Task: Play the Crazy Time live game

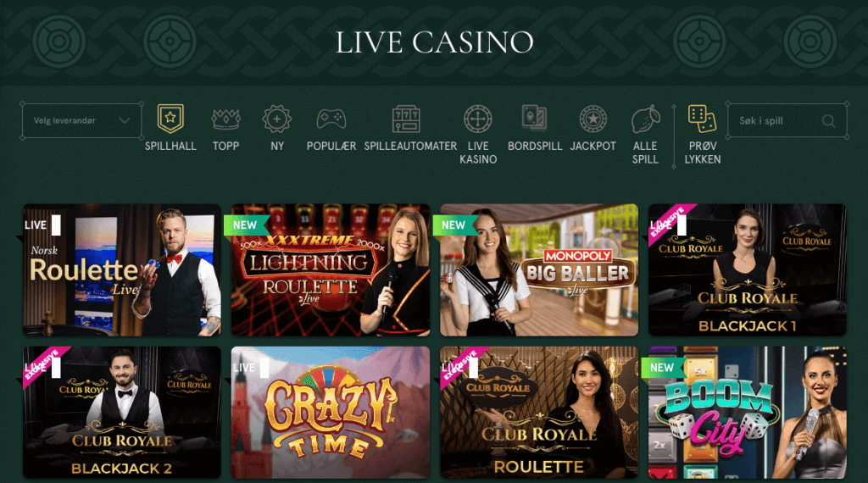Action: click(331, 413)
